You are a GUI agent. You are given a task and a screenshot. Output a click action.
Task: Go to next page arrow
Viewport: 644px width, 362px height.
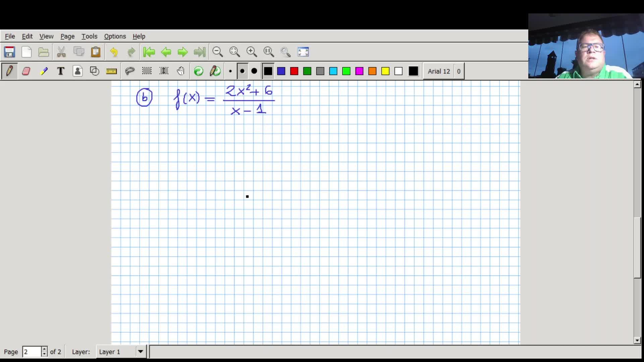183,52
